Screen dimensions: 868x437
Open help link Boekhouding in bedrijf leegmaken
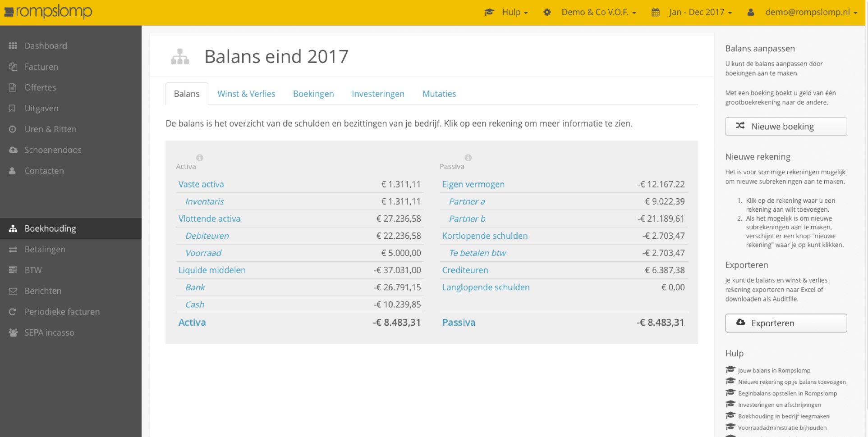click(x=783, y=416)
